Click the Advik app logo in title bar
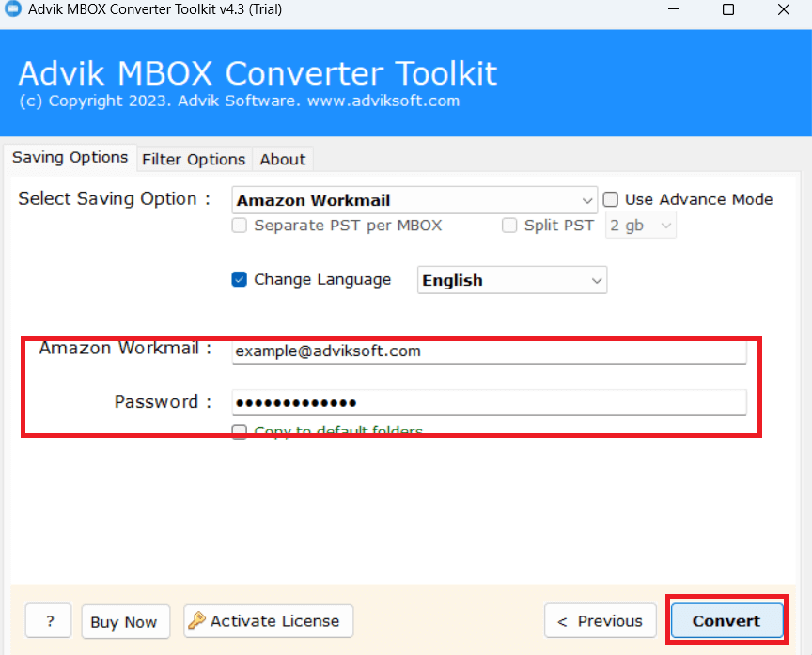Viewport: 812px width, 655px height. [12, 8]
